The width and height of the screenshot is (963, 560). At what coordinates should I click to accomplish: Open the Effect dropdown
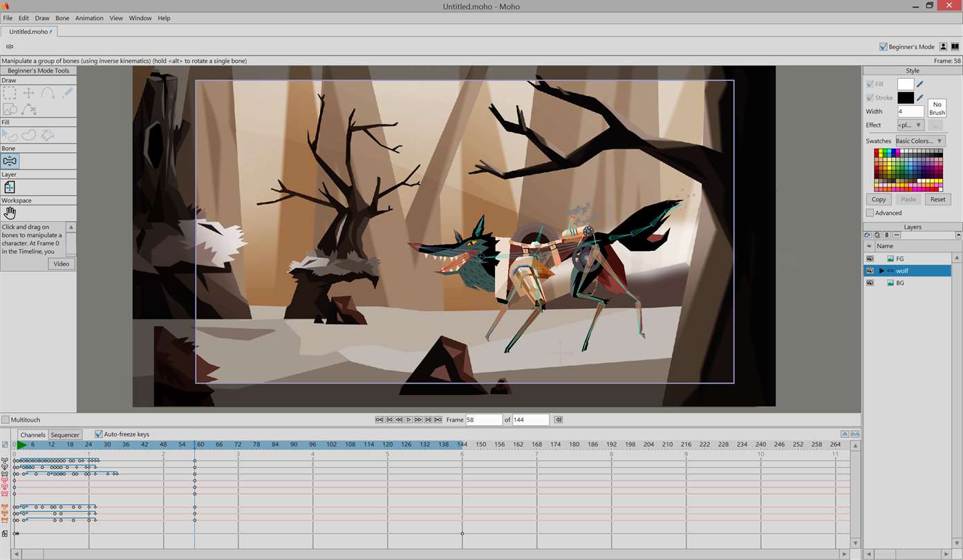coord(910,125)
